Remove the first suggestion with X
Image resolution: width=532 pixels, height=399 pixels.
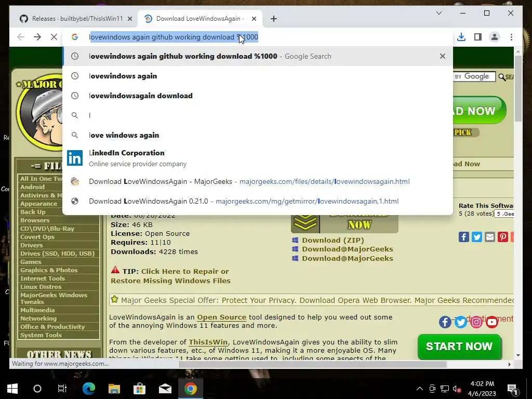coord(443,56)
